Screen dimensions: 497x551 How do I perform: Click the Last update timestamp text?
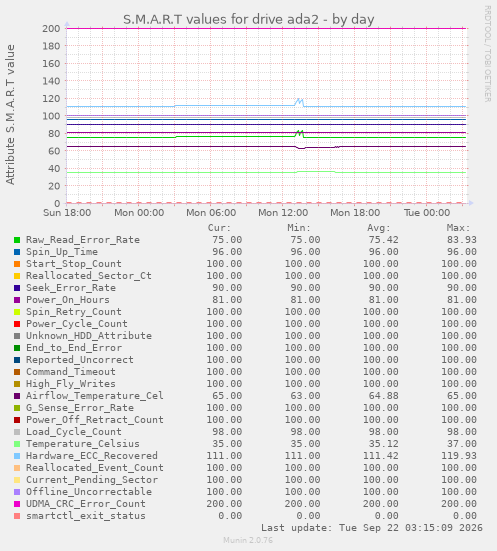(x=372, y=528)
